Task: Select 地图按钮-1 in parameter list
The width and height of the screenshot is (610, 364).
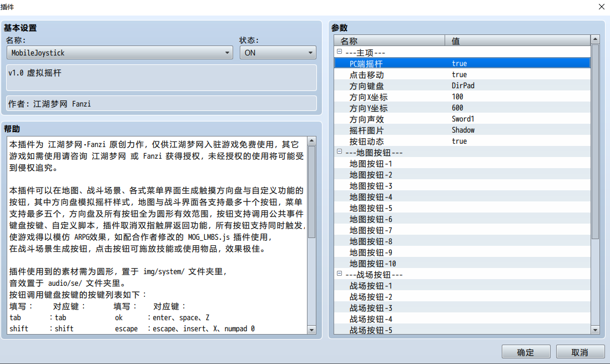Action: [371, 164]
